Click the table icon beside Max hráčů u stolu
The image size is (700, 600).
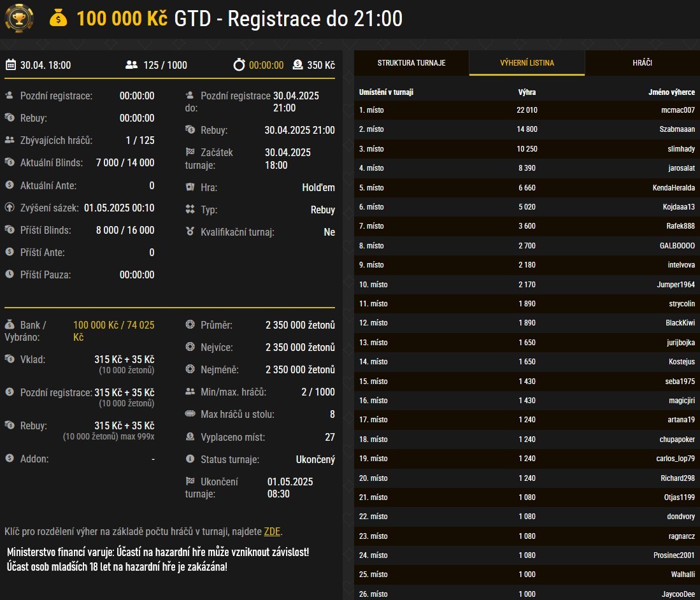pos(190,415)
